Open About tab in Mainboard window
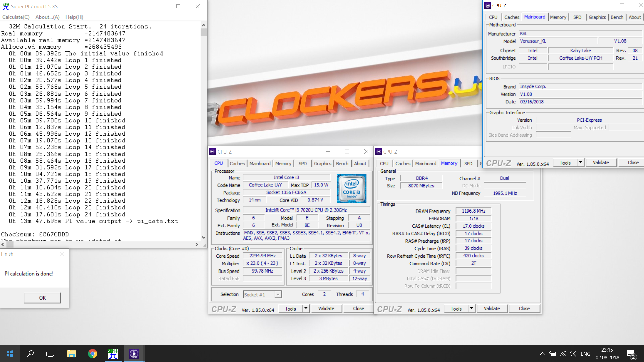This screenshot has height=362, width=644. (x=635, y=17)
